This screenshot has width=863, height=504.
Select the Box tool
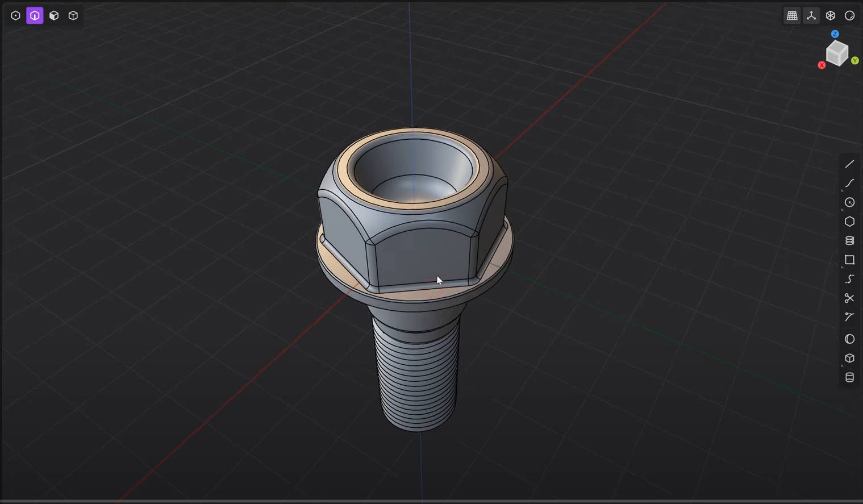[x=849, y=358]
